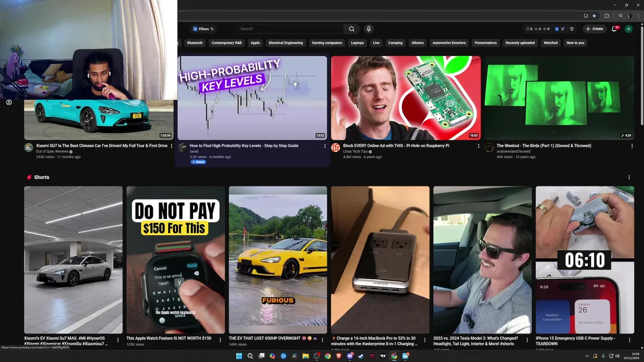Click the install app icon in address bar
The width and height of the screenshot is (644, 362).
586,16
